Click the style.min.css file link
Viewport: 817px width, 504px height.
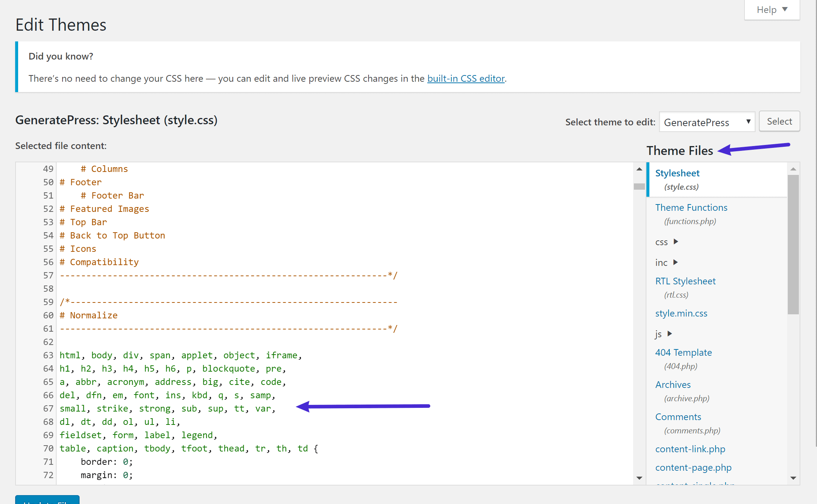coord(682,313)
